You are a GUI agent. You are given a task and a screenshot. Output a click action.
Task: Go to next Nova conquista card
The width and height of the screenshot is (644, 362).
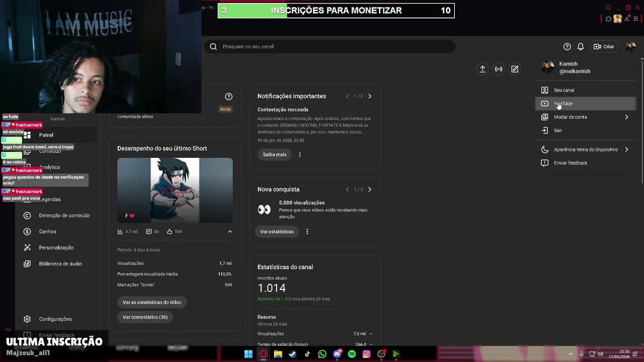[370, 190]
